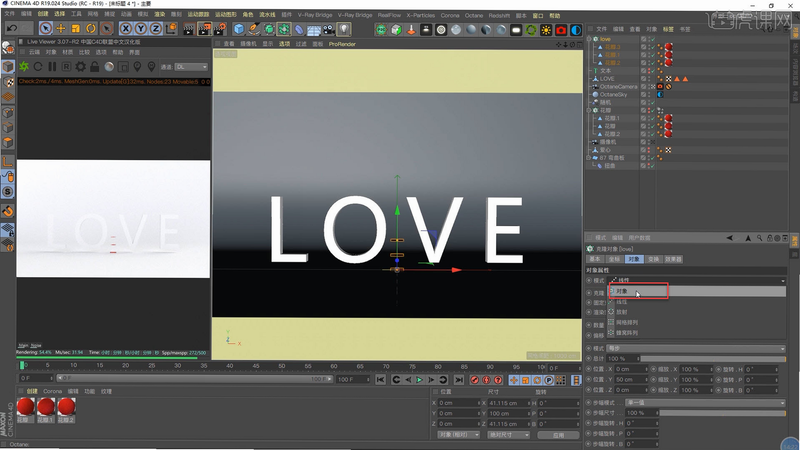800x450 pixels.
Task: Open Live Viewer channel DL dropdown
Action: 191,67
